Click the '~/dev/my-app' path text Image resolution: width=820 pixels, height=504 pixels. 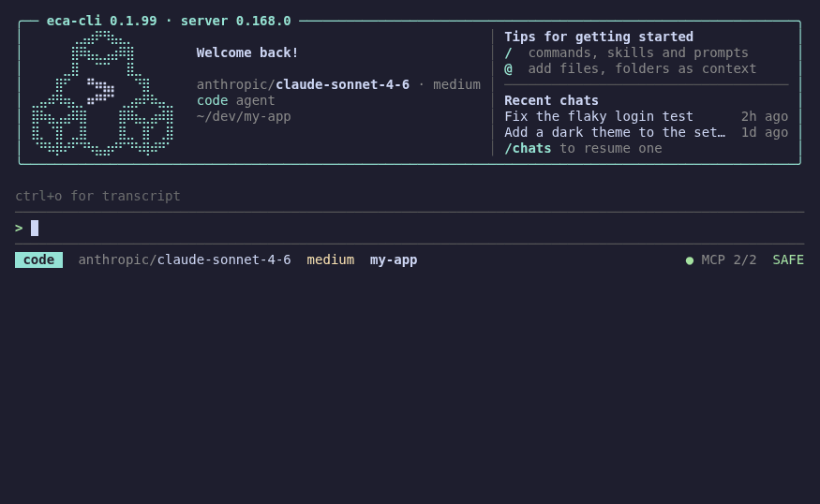[244, 116]
